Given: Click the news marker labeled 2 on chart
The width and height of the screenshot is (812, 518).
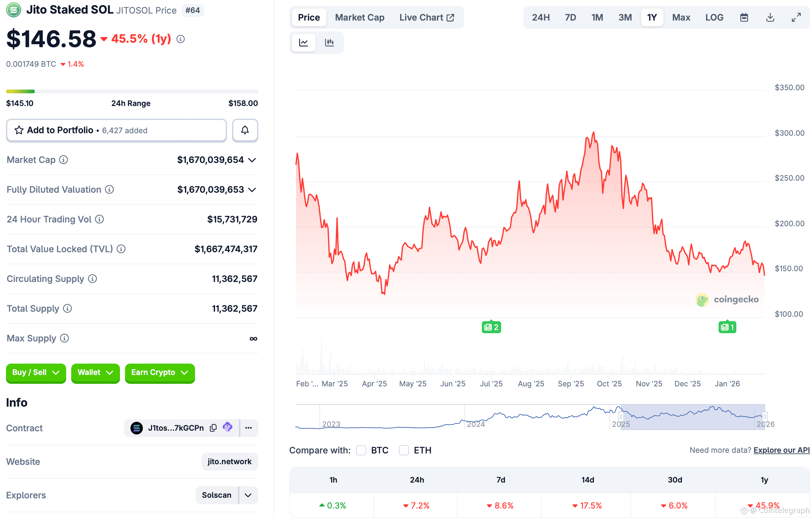Looking at the screenshot, I should pyautogui.click(x=491, y=327).
